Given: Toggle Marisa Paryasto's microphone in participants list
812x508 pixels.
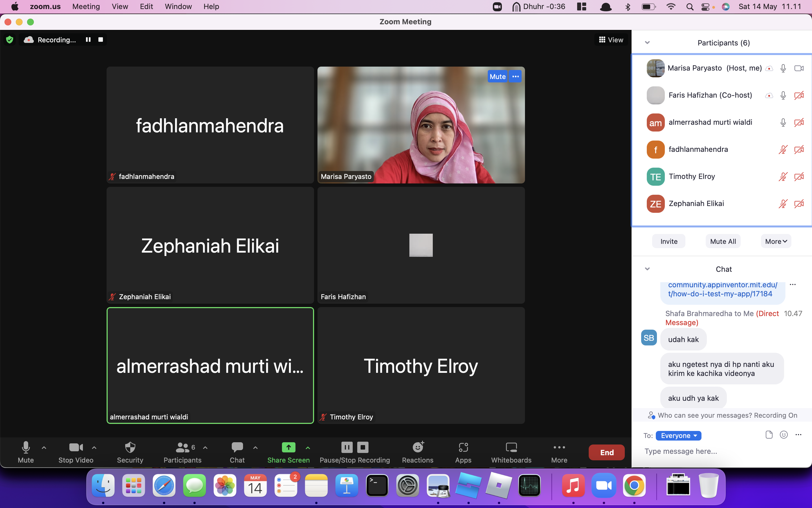Looking at the screenshot, I should tap(783, 68).
